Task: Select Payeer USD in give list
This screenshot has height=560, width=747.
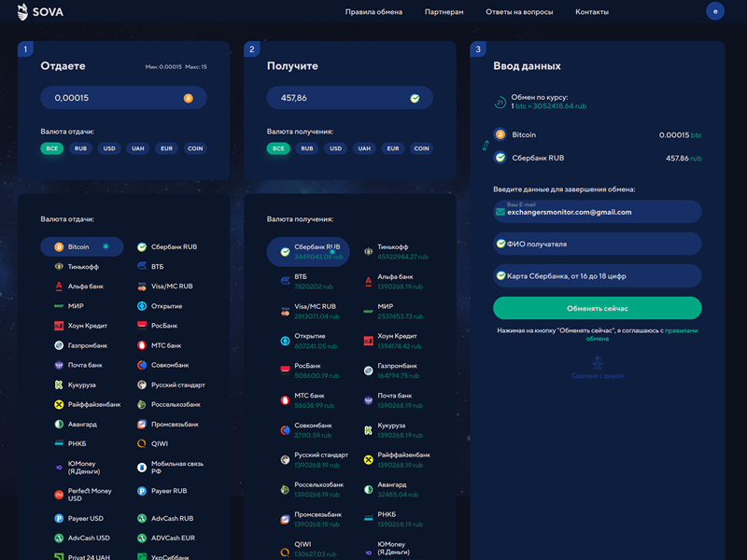Action: click(x=78, y=519)
